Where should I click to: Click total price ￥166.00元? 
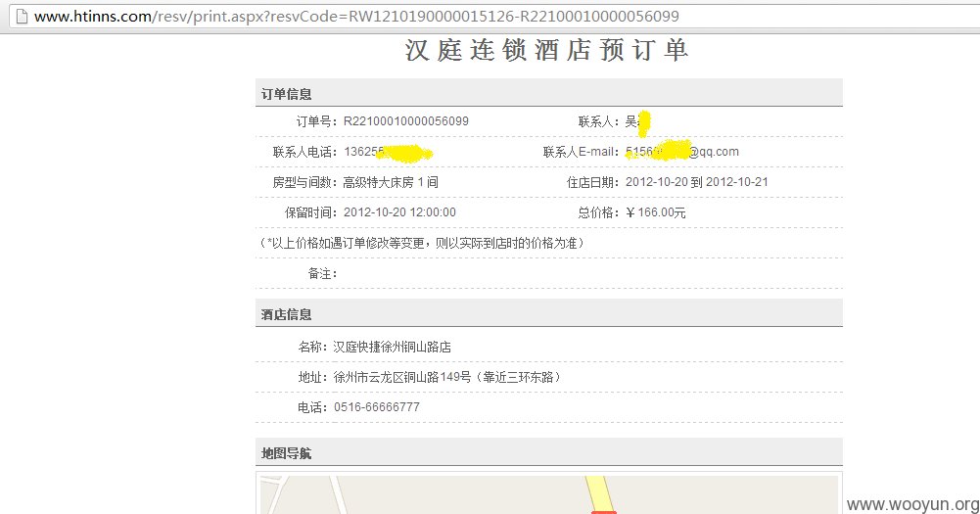(x=656, y=212)
